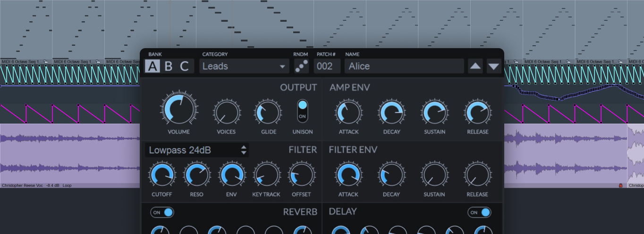Viewport: 644px width, 234px height.
Task: Select bank B
Action: click(169, 67)
